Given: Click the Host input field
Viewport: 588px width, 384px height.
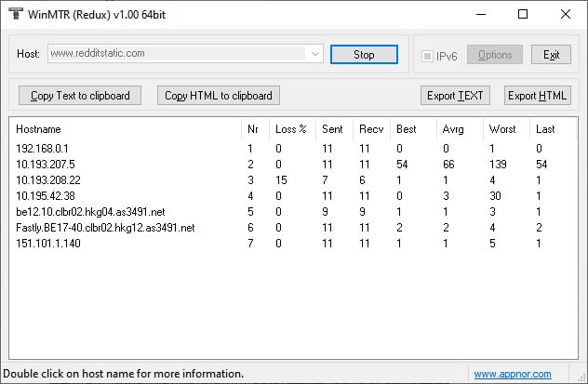Looking at the screenshot, I should (x=177, y=55).
